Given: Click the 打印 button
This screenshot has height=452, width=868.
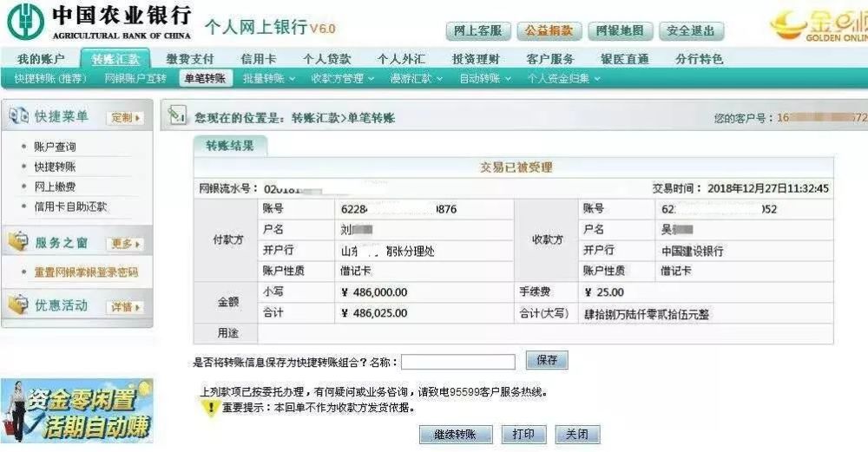Looking at the screenshot, I should coord(523,435).
